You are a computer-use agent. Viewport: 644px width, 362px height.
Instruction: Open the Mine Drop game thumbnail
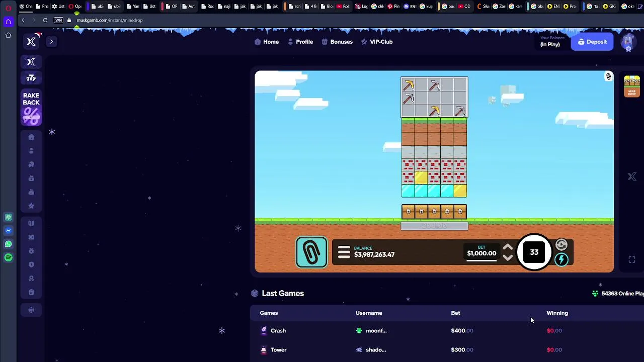point(632,86)
